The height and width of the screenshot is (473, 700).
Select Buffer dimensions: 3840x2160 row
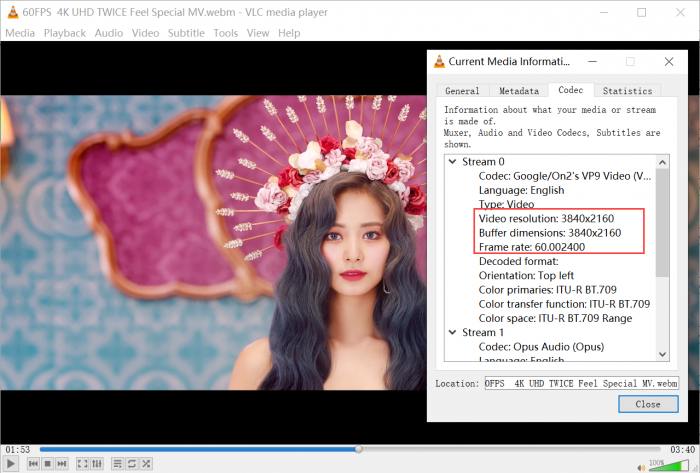click(x=550, y=233)
